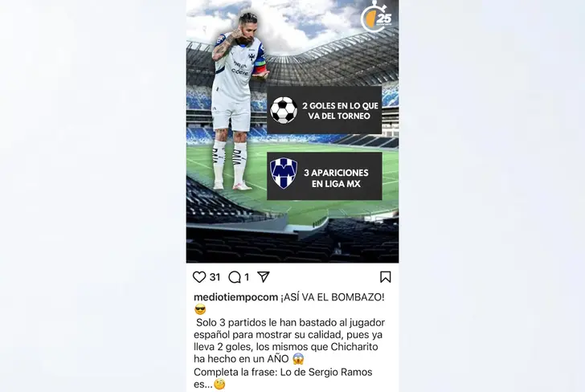Like the post with the heart icon
The image size is (585, 392).
pyautogui.click(x=199, y=277)
